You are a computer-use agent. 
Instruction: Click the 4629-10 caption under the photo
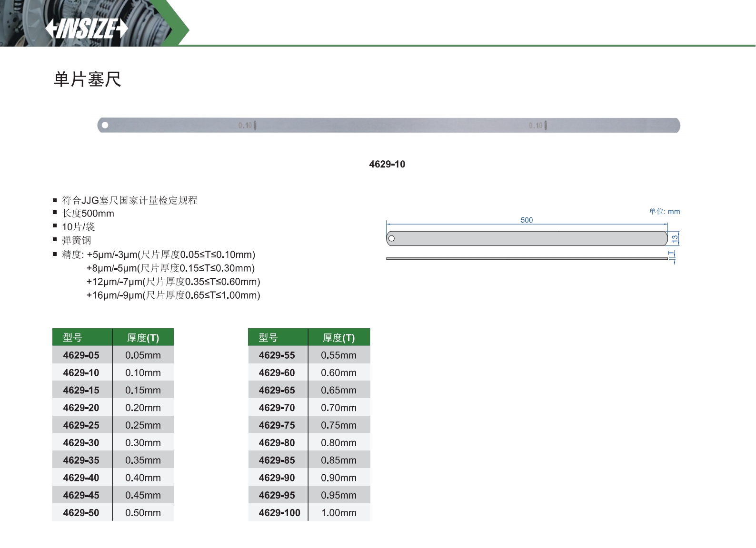pyautogui.click(x=387, y=164)
